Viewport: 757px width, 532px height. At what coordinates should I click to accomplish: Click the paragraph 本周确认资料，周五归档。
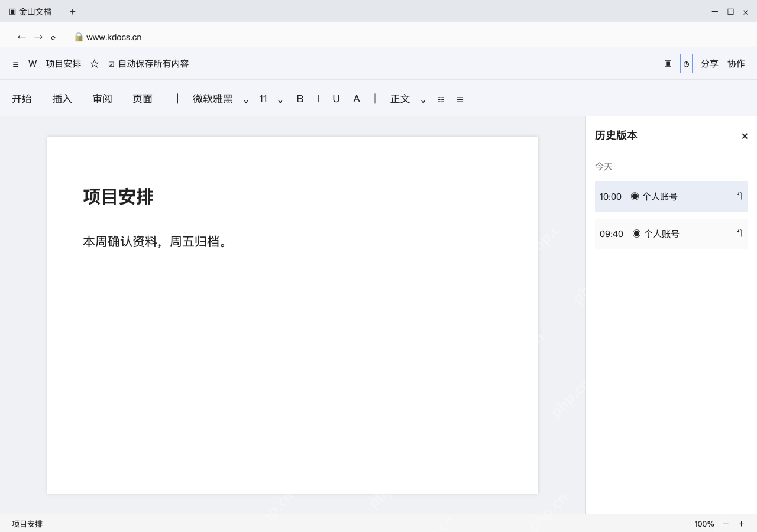coord(156,241)
